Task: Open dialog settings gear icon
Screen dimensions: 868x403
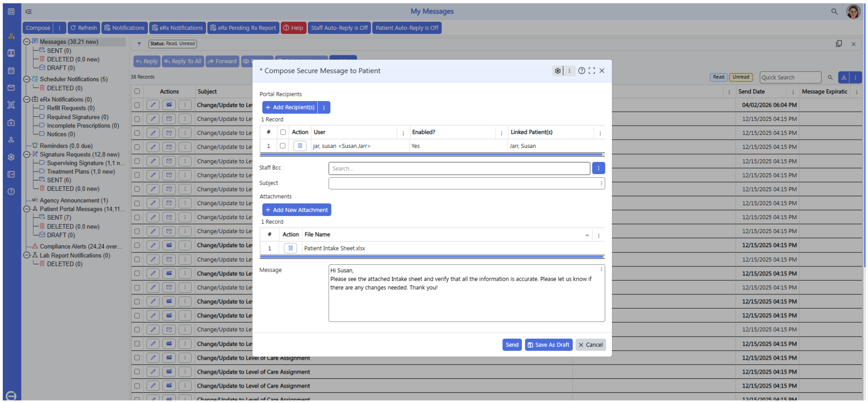Action: click(x=557, y=71)
